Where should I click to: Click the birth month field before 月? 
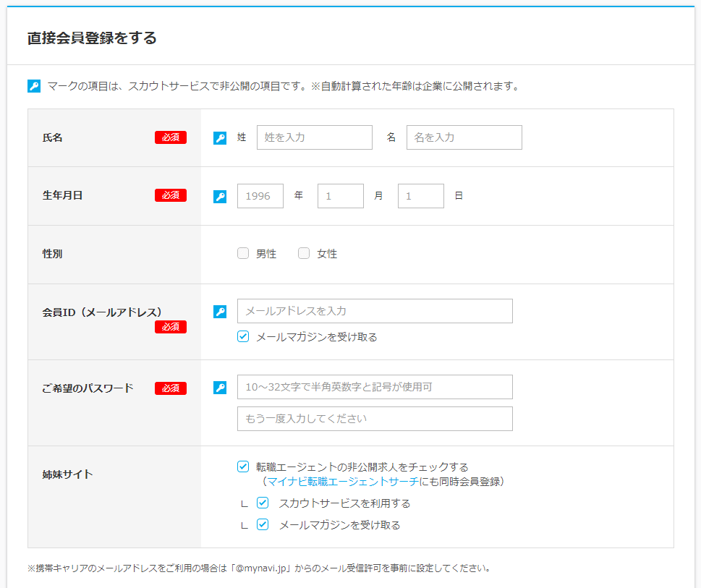click(x=341, y=196)
